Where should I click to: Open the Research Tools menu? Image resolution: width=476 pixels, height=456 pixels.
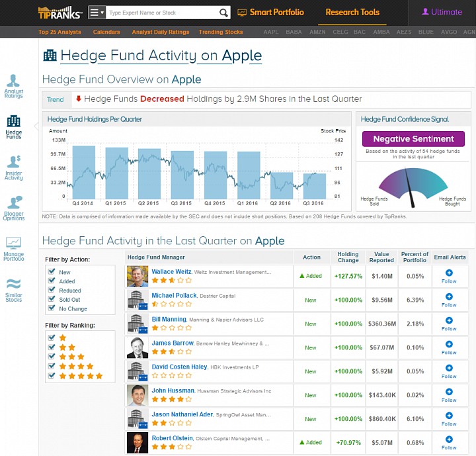pos(352,12)
